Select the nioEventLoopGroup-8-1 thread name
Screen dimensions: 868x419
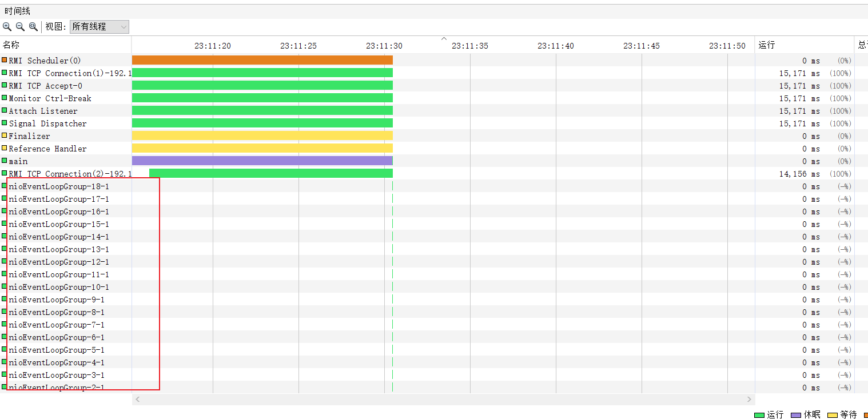tap(57, 312)
